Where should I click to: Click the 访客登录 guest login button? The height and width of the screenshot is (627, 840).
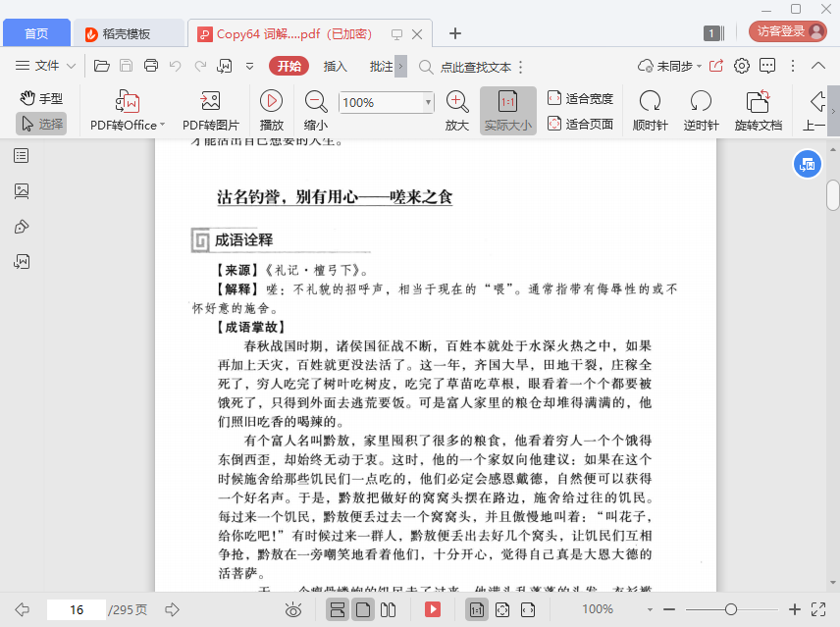pyautogui.click(x=788, y=31)
